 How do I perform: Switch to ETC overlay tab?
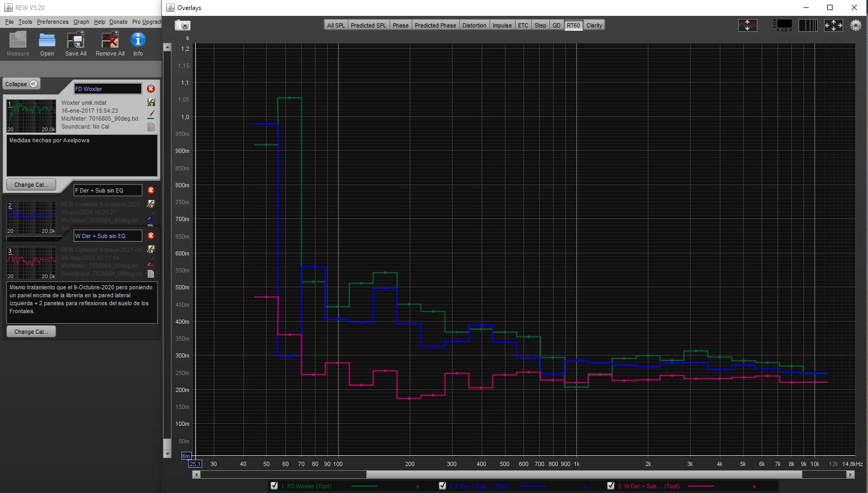coord(523,25)
